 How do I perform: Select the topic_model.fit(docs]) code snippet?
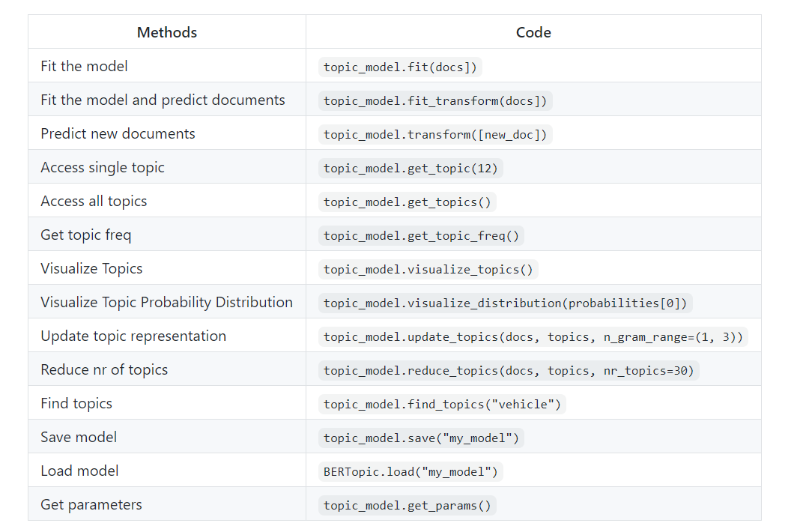pos(400,67)
